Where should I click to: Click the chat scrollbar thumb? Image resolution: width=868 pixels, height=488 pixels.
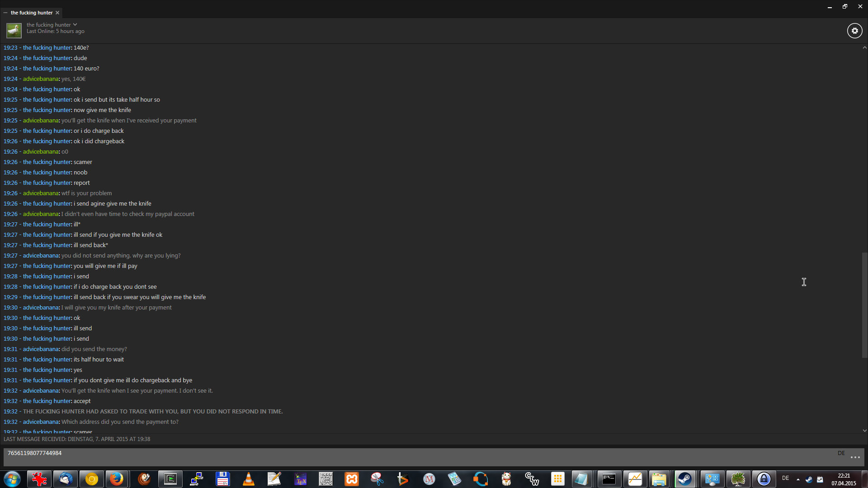point(864,305)
